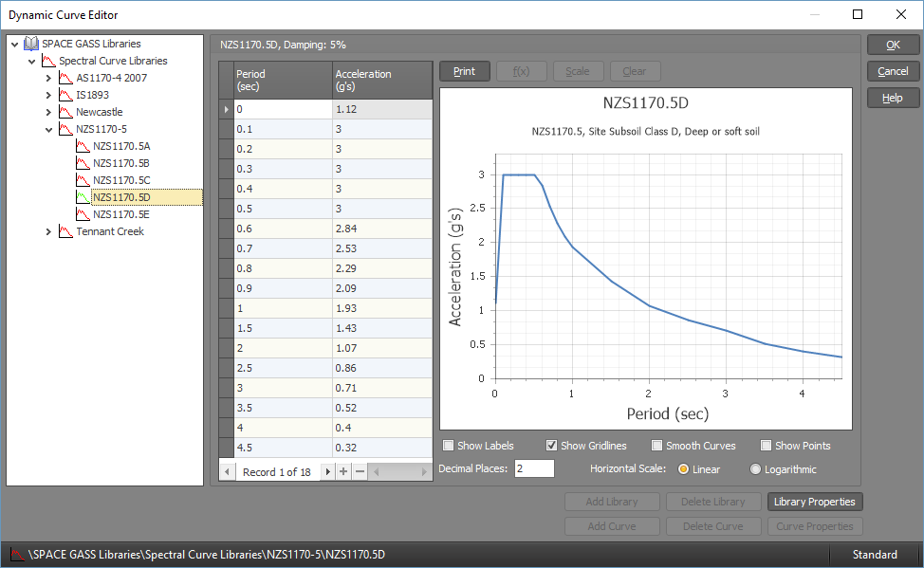Open Help for the curve editor
Image resolution: width=924 pixels, height=568 pixels.
tap(893, 98)
